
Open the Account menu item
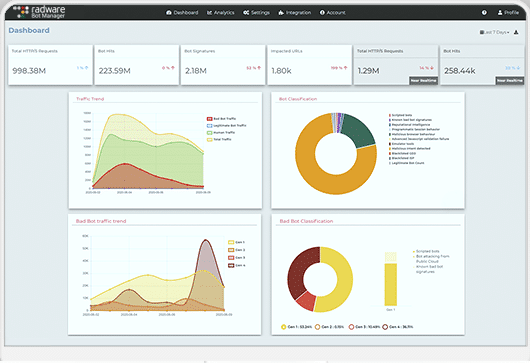[x=333, y=13]
